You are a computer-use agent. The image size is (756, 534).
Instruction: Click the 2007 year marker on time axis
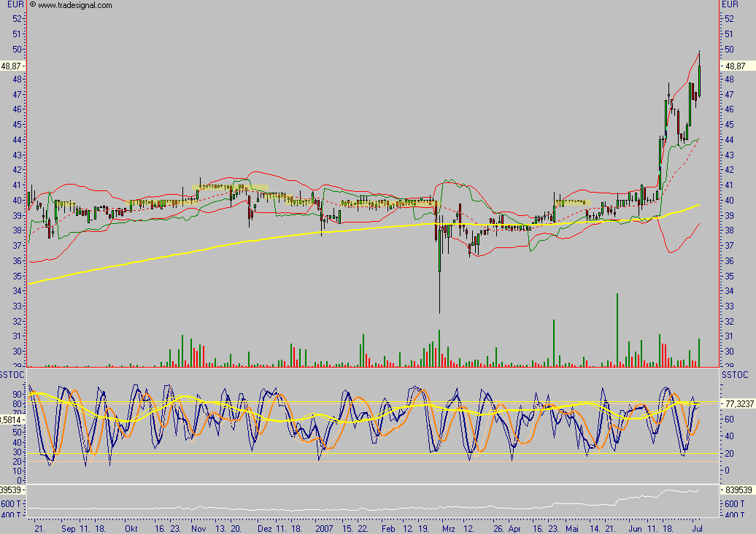coord(325,526)
